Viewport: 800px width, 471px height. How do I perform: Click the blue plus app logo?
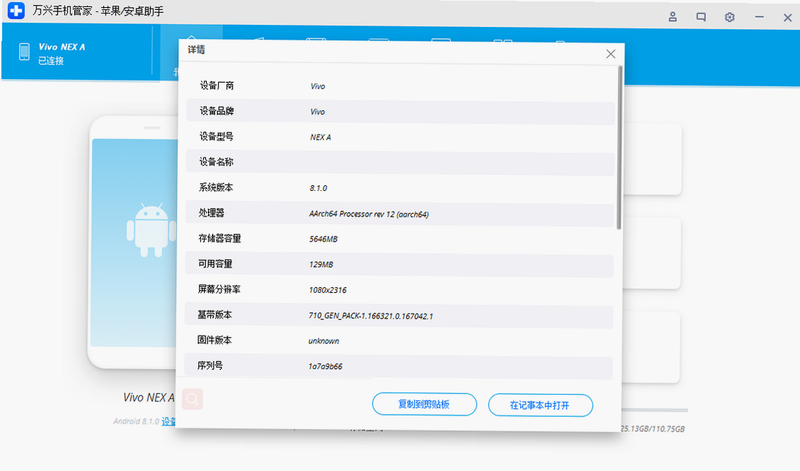(x=16, y=10)
